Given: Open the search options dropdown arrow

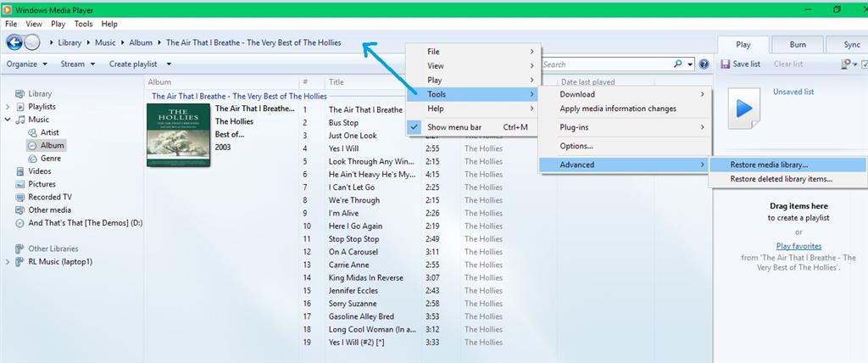Looking at the screenshot, I should point(690,64).
